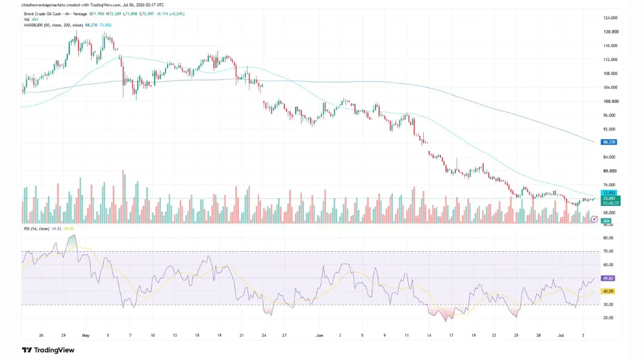Click the Brent Crude Oil Cash symbol title
The width and height of the screenshot is (644, 360).
click(55, 14)
